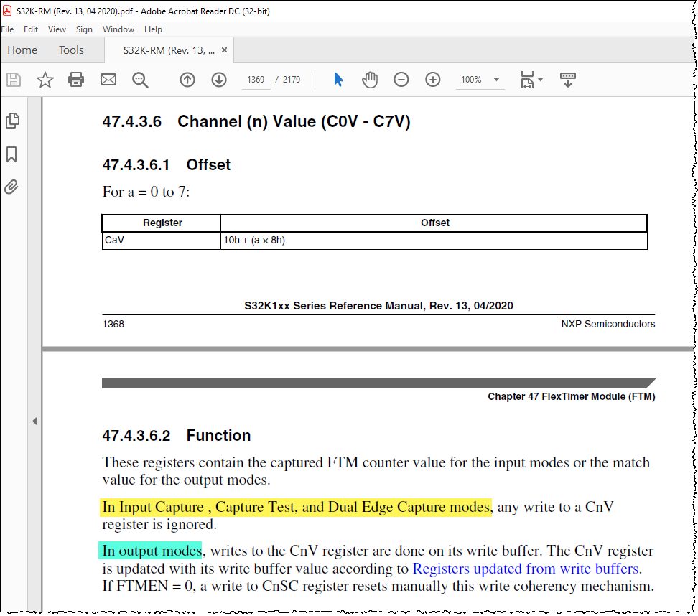This screenshot has width=698, height=616.
Task: Save the PDF file
Action: [13, 80]
